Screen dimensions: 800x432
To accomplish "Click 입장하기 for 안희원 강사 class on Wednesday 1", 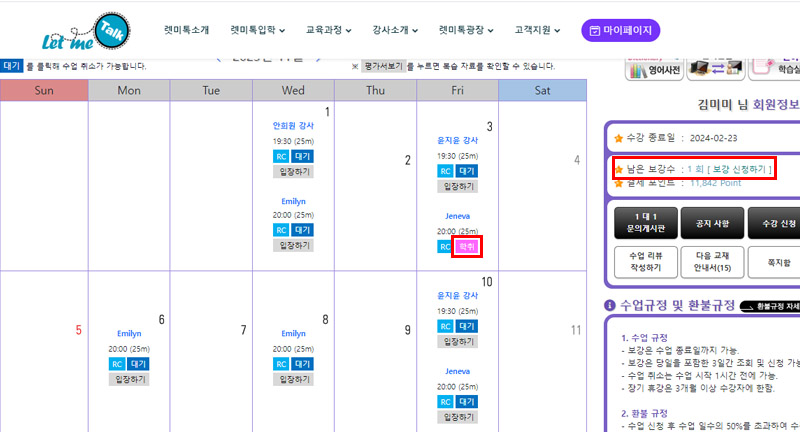I will [x=292, y=172].
